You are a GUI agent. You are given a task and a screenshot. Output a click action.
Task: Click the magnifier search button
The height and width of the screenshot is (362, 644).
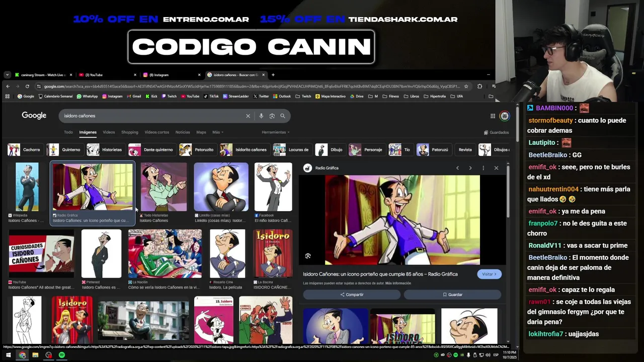tap(283, 116)
